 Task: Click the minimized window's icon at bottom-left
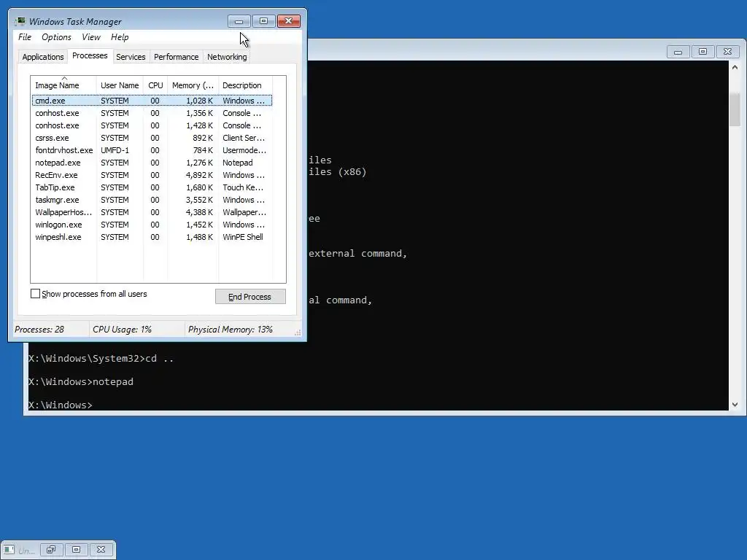(x=9, y=550)
